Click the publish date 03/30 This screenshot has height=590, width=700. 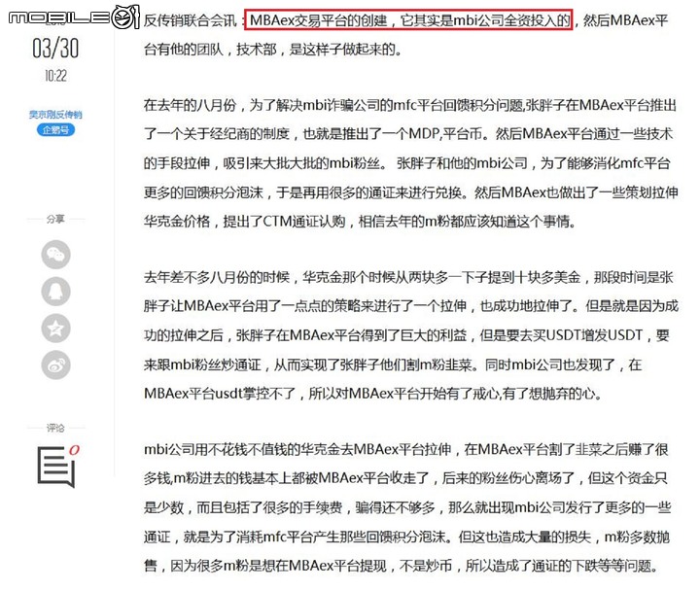point(55,49)
